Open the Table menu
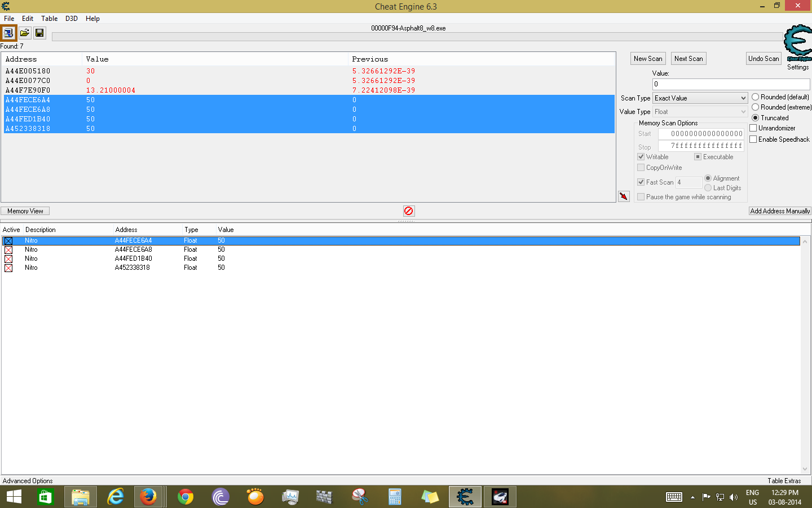 (49, 18)
